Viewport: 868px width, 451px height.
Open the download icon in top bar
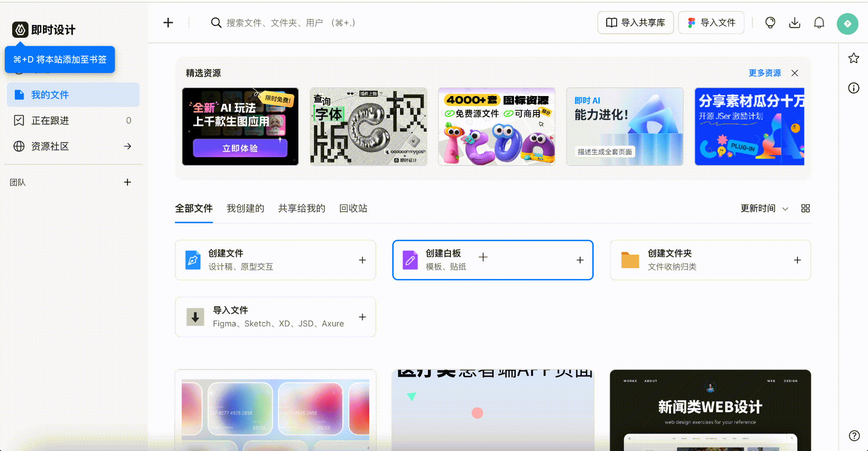point(795,23)
